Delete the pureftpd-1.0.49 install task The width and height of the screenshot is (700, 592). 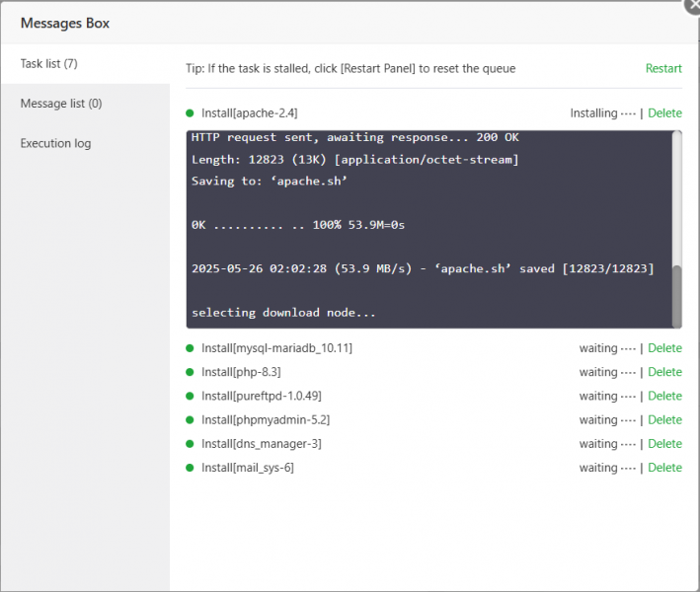(x=664, y=396)
